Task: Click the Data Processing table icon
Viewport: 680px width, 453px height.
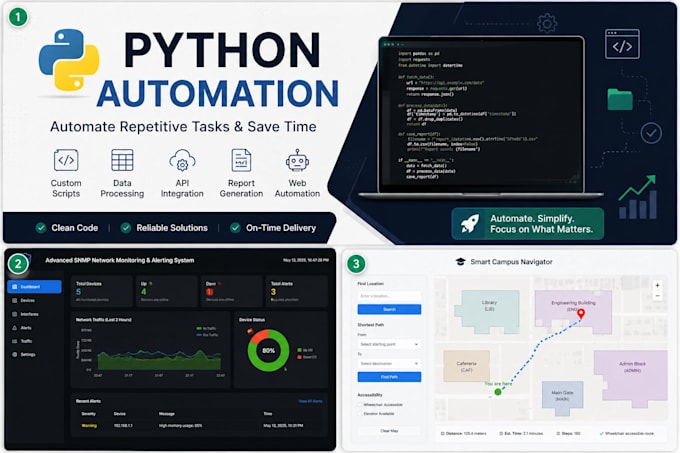Action: (x=122, y=160)
